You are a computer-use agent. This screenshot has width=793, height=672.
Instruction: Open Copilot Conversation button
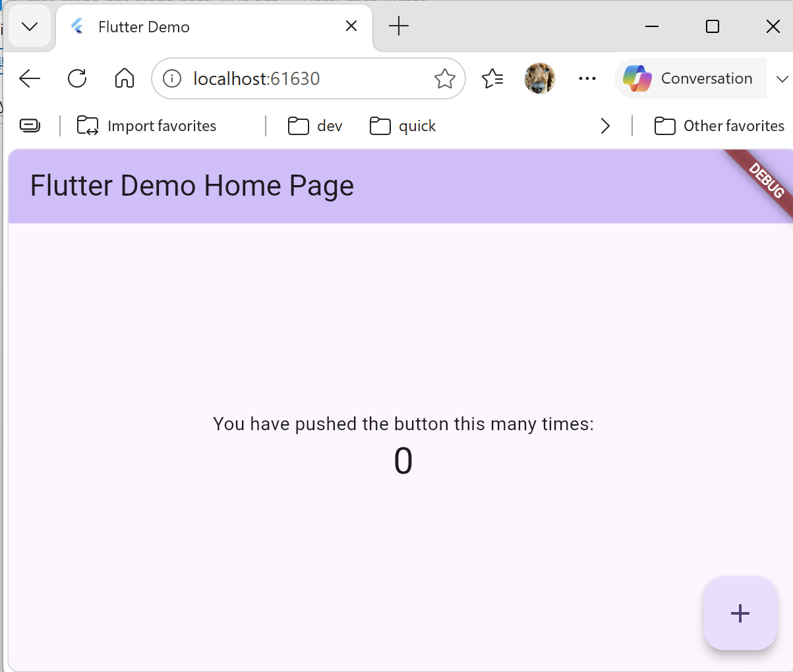click(691, 78)
